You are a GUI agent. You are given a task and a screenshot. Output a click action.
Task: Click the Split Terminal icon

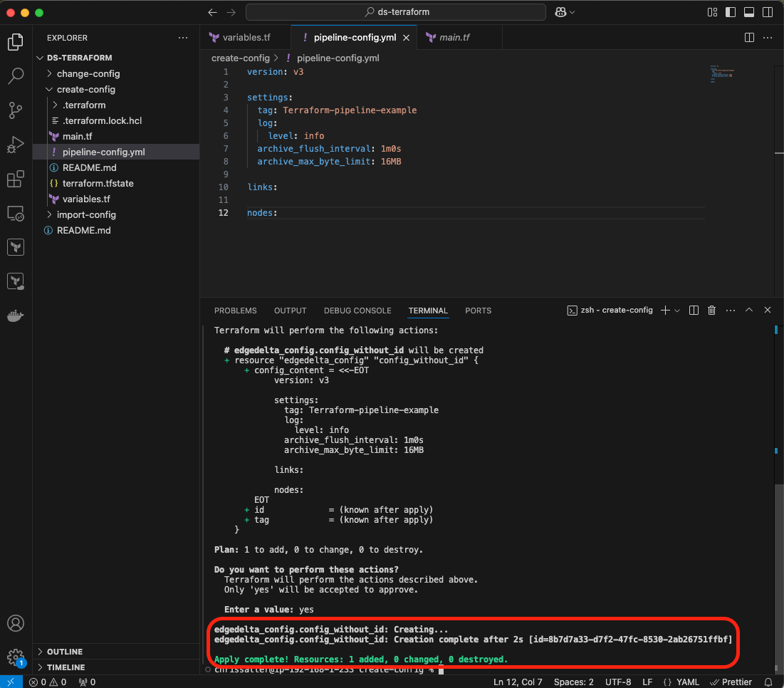(694, 311)
